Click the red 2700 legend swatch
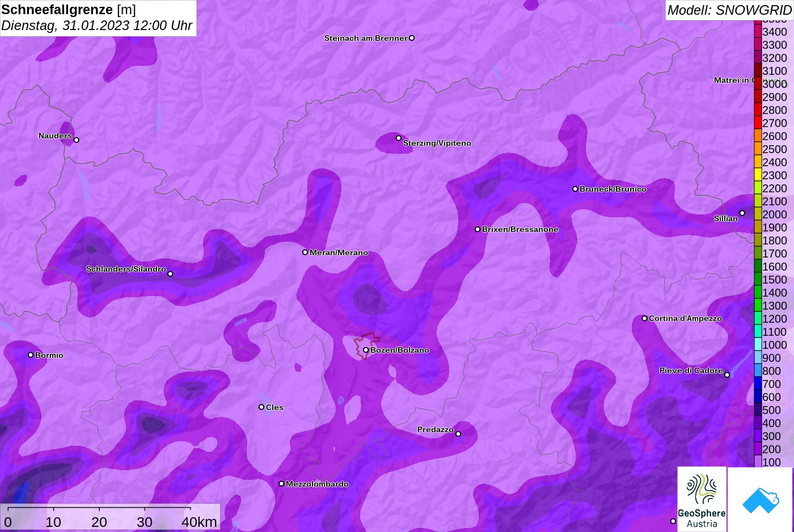The image size is (794, 532). pyautogui.click(x=758, y=123)
